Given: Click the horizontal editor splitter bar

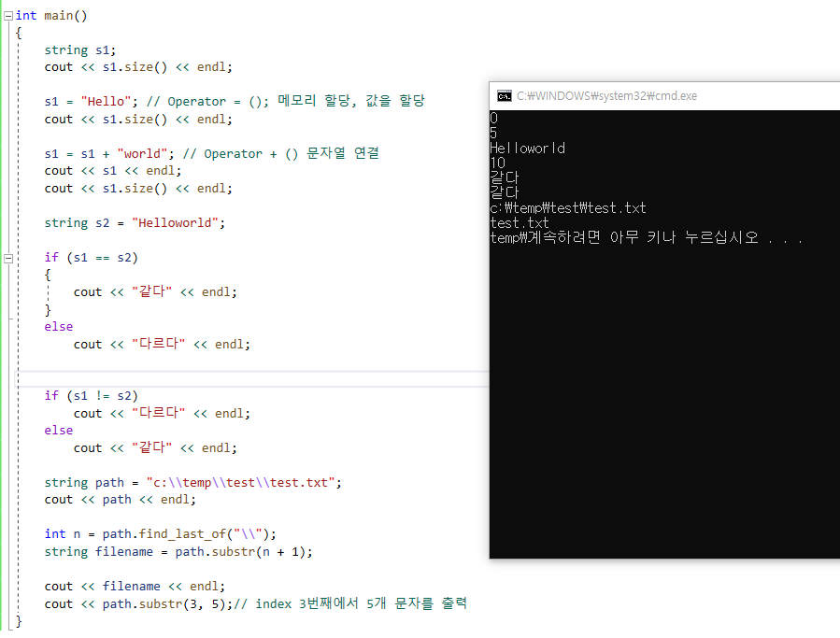Looking at the screenshot, I should coord(243,376).
